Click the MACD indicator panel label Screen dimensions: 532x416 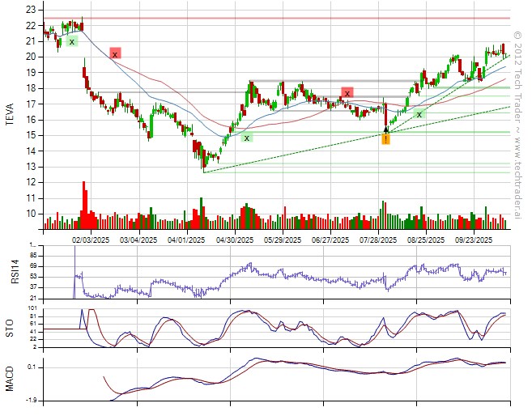(11, 379)
